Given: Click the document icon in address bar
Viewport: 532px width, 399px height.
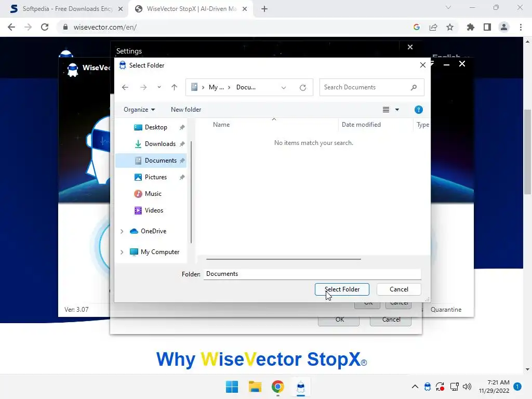Looking at the screenshot, I should click(194, 87).
